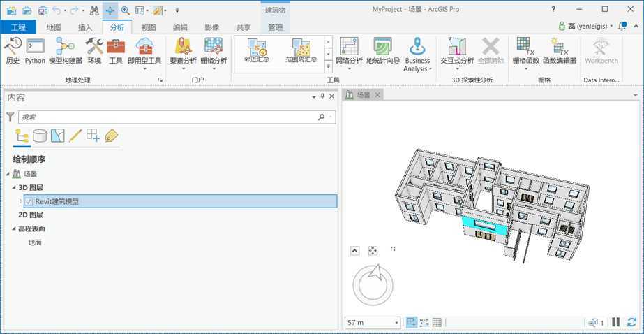Expand the Revit建筑模型 layer
The height and width of the screenshot is (334, 644).
pos(21,201)
